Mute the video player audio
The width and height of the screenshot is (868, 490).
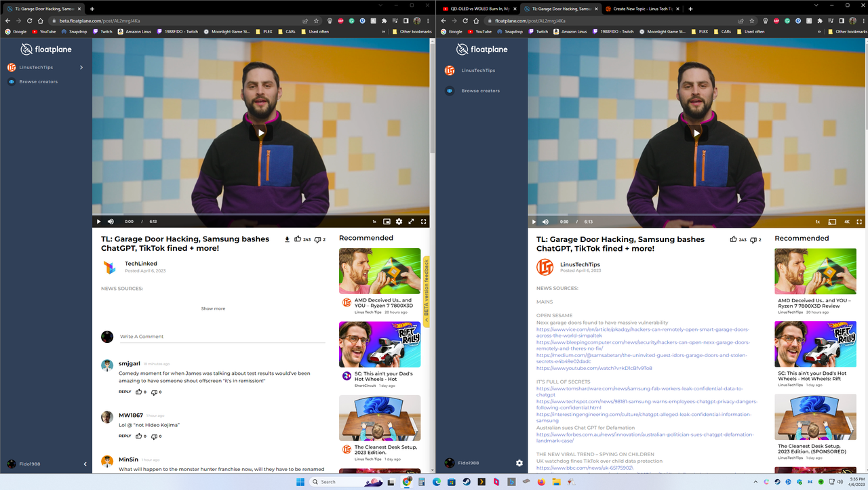(x=111, y=221)
